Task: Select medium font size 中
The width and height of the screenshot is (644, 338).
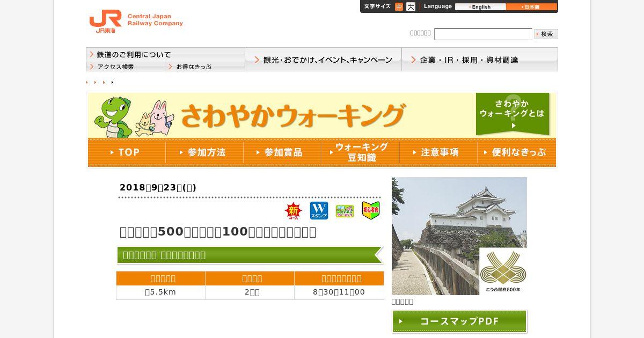Action: point(399,6)
